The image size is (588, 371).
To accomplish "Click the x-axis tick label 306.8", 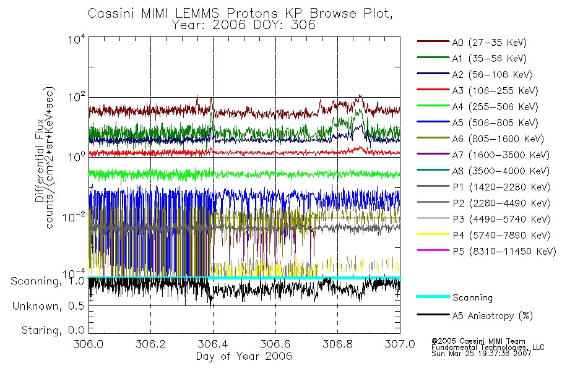I will click(x=337, y=344).
